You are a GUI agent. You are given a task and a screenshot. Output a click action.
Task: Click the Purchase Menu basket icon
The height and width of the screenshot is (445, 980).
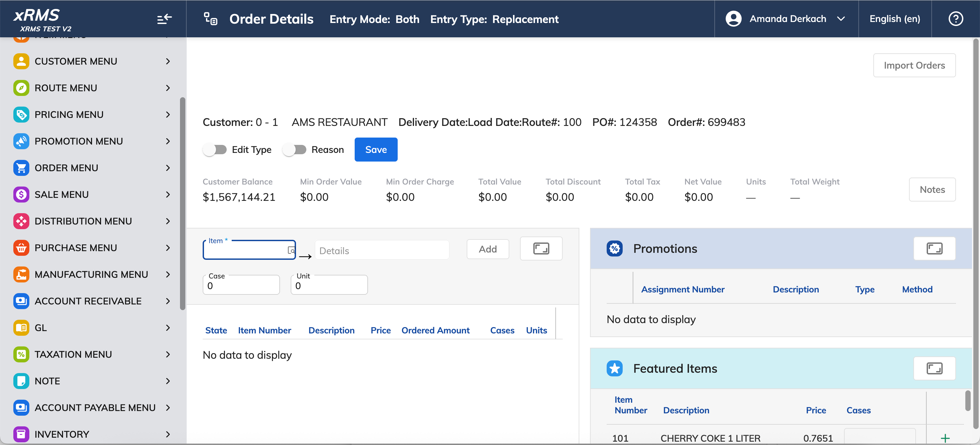(x=21, y=247)
